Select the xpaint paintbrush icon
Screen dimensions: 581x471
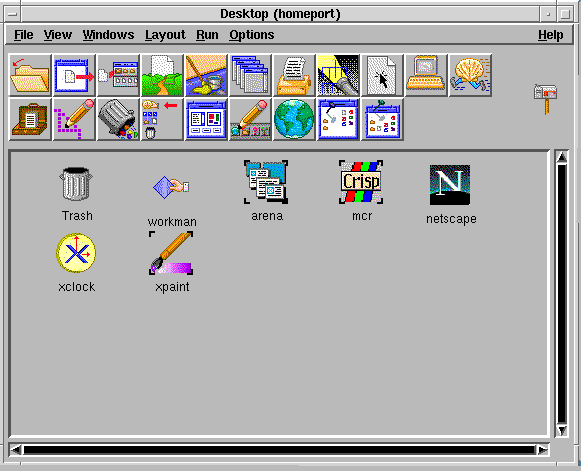(171, 253)
